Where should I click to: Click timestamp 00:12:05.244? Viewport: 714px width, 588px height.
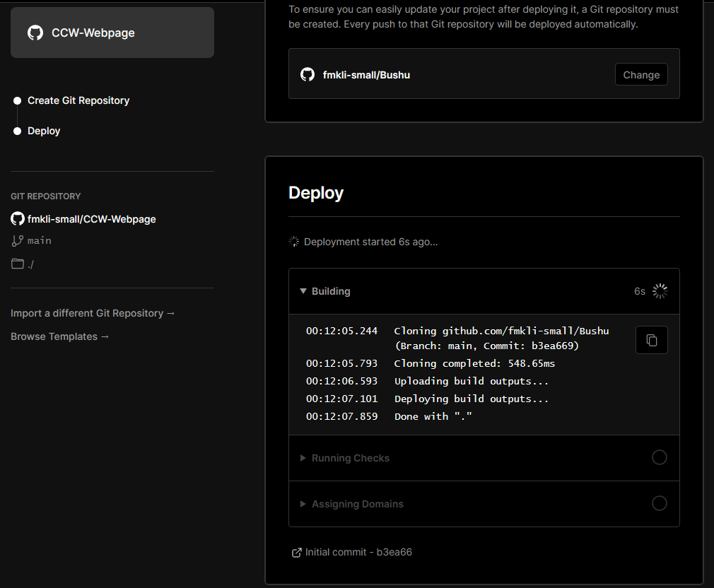tap(341, 331)
